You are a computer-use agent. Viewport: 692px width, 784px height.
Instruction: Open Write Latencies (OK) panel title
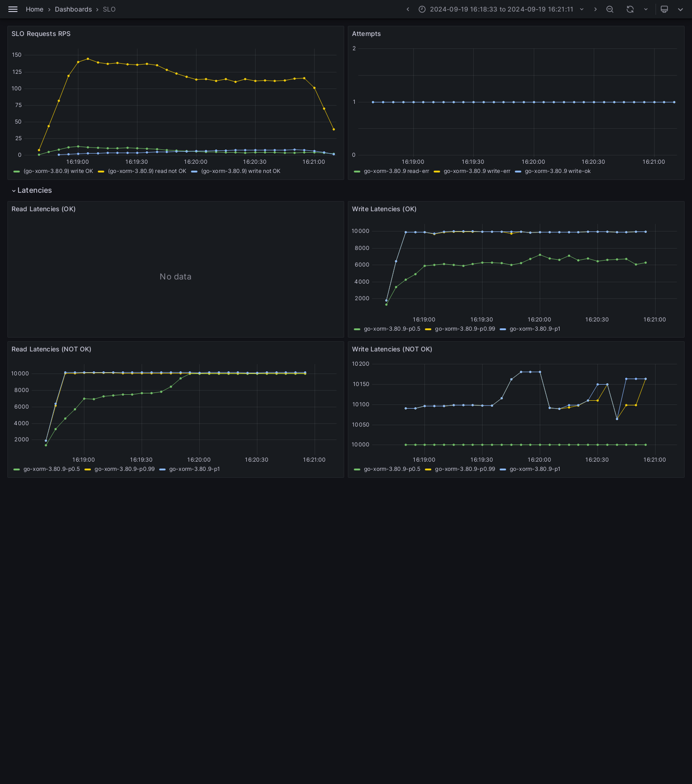[384, 209]
